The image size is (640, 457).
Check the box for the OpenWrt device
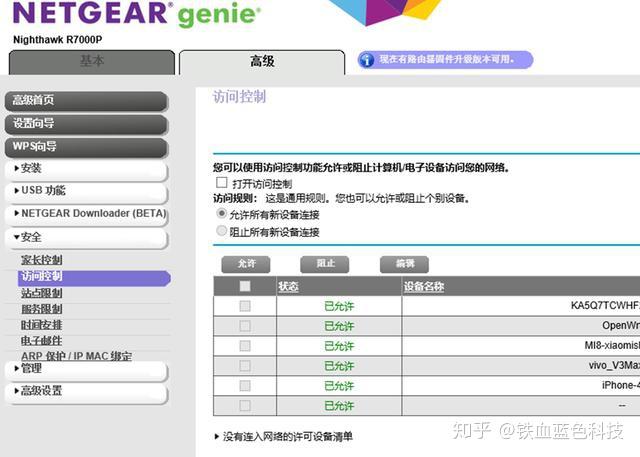click(x=245, y=326)
